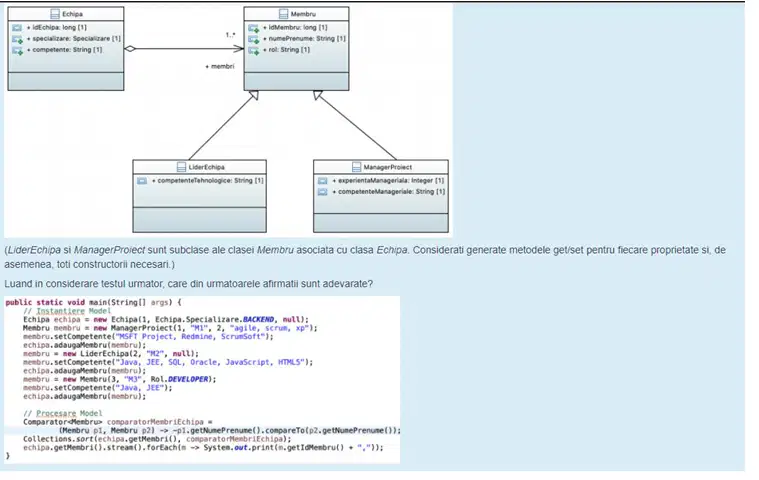Click the icon beside numePrenume attribute

pos(254,39)
